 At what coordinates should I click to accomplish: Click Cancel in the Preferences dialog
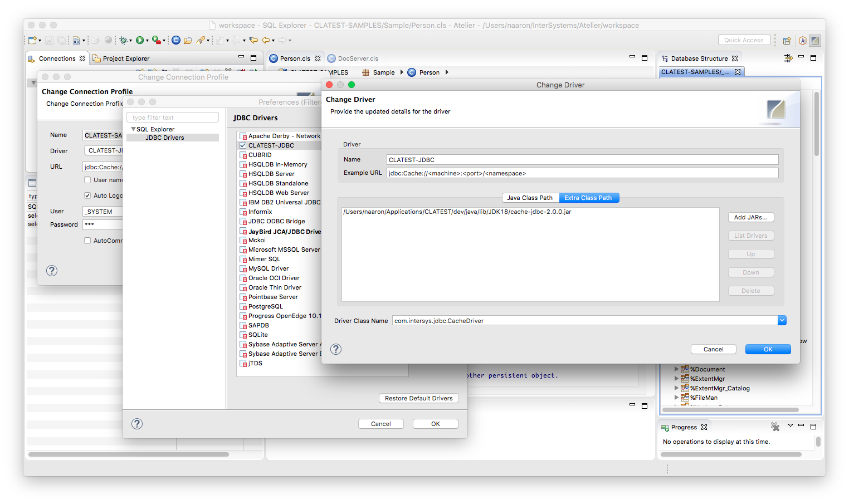click(381, 424)
